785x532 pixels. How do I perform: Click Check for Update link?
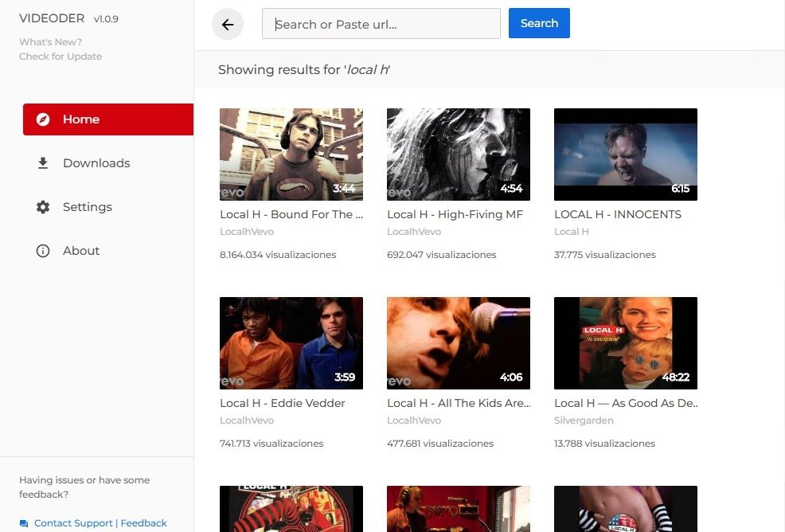pos(61,57)
